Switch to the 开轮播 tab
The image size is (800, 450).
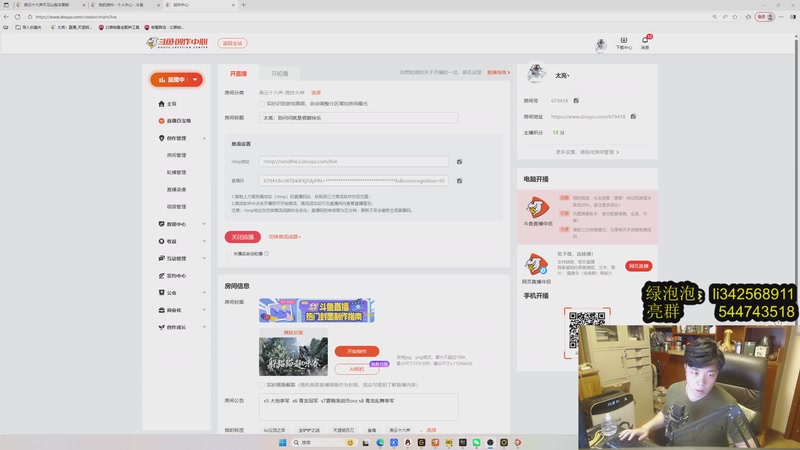pos(280,73)
